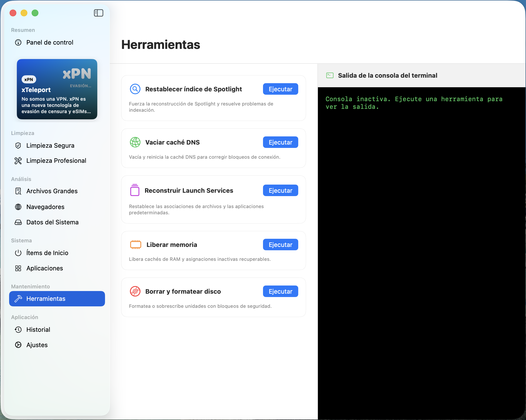Open Panel de control
Screen dimensions: 526x420
pos(57,42)
